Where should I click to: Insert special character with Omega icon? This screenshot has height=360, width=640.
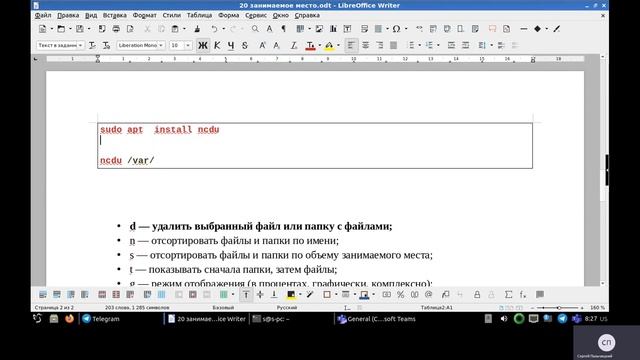(396, 29)
